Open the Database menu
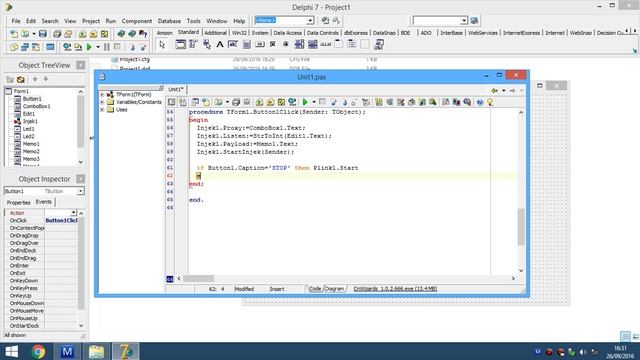 169,21
